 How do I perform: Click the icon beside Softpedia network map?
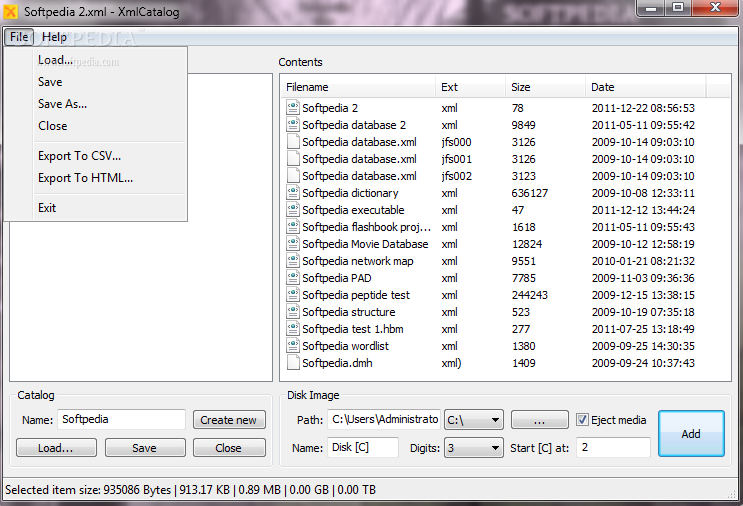pos(293,261)
